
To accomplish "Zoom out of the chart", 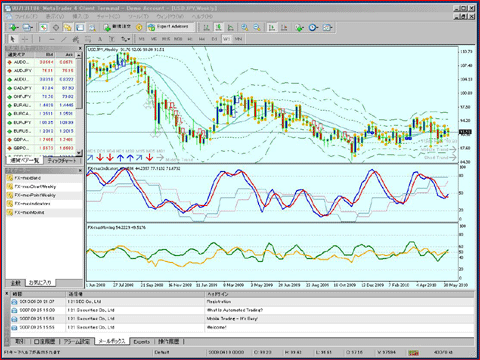I will coord(257,28).
